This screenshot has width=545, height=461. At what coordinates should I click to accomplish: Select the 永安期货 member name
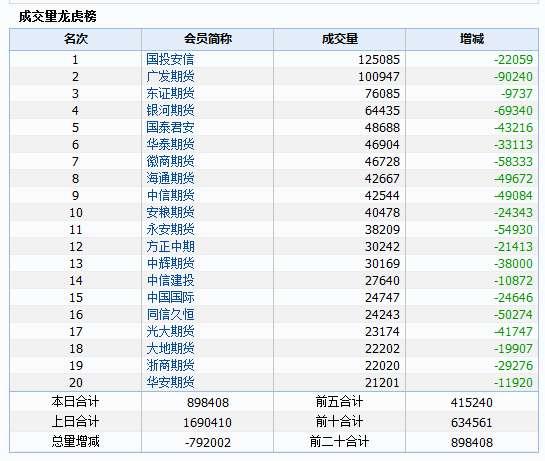170,229
